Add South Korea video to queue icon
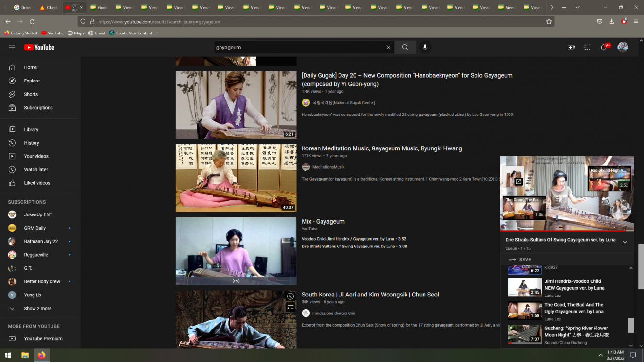 point(290,307)
